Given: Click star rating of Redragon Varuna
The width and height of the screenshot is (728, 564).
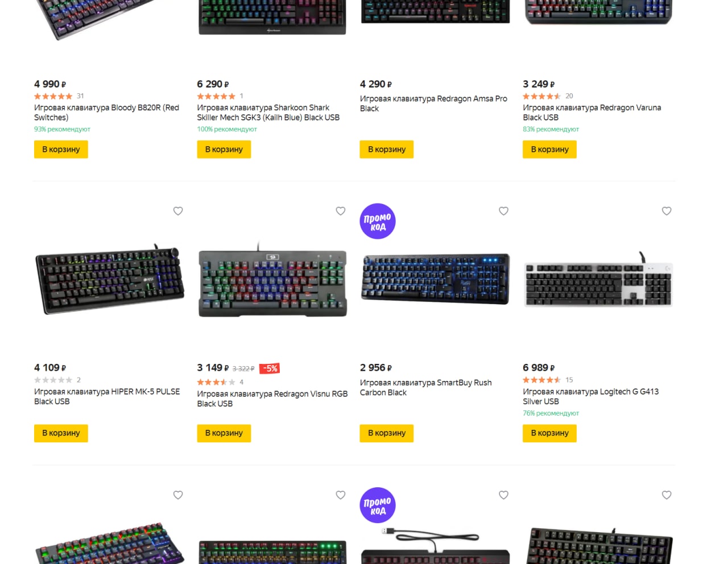Looking at the screenshot, I should point(541,96).
